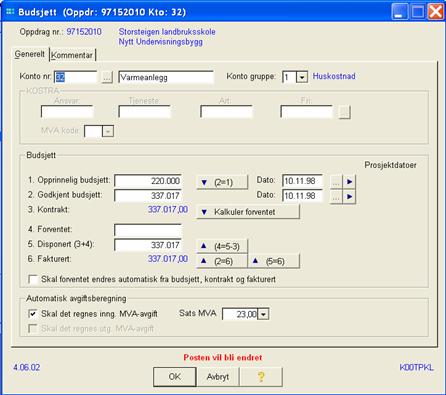Viewport: 446px width, 395px height.
Task: Click the (2=1) copy button
Action: 222,182
